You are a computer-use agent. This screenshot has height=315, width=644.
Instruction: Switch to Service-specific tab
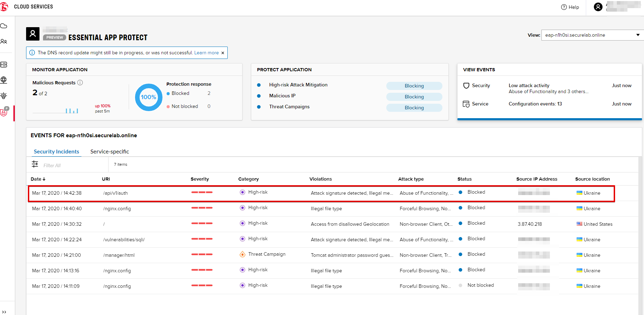(x=110, y=152)
